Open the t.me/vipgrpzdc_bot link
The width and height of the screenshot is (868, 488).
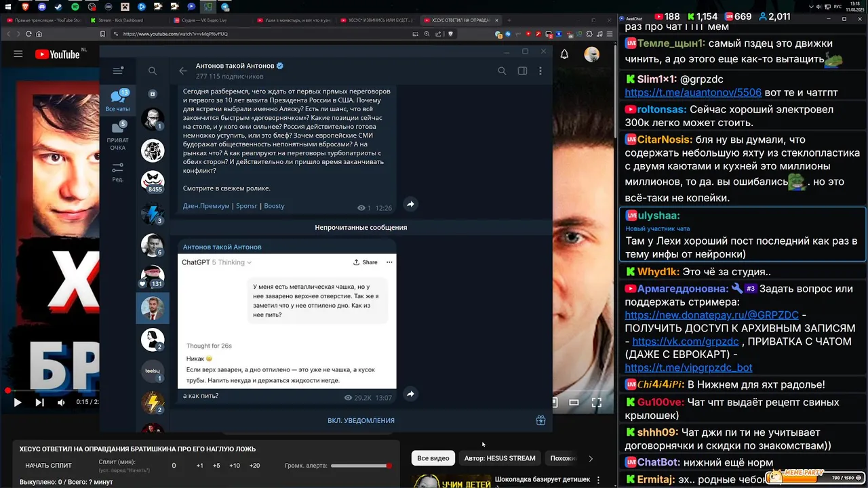[x=688, y=367]
